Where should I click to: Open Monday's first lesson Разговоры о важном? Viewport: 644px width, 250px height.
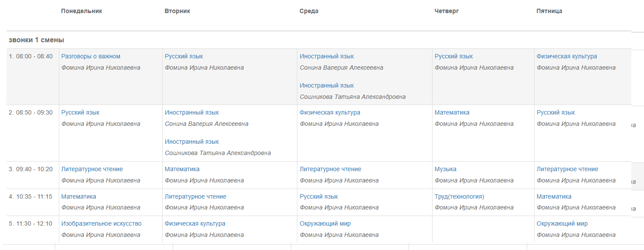(x=91, y=56)
